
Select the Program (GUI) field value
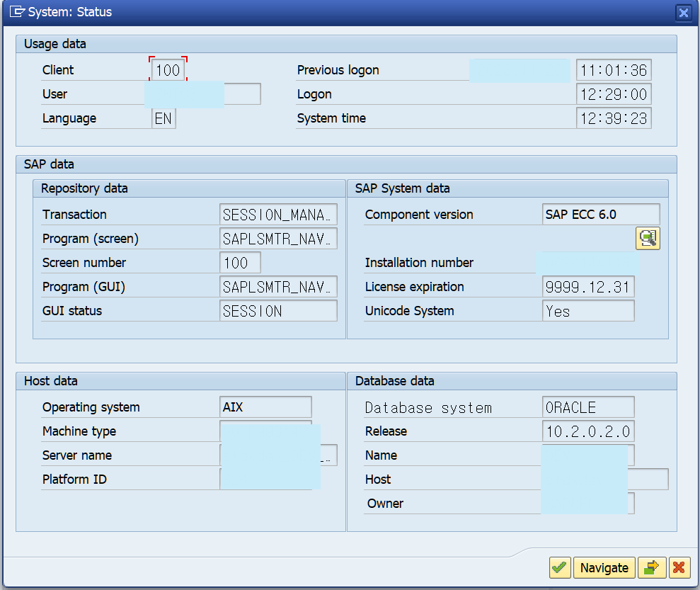[278, 287]
